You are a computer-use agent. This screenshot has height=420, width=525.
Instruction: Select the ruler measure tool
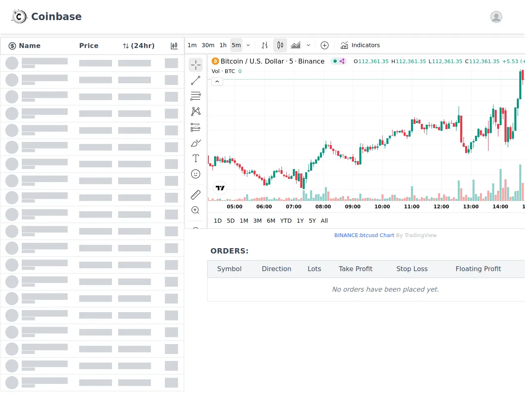pos(196,194)
